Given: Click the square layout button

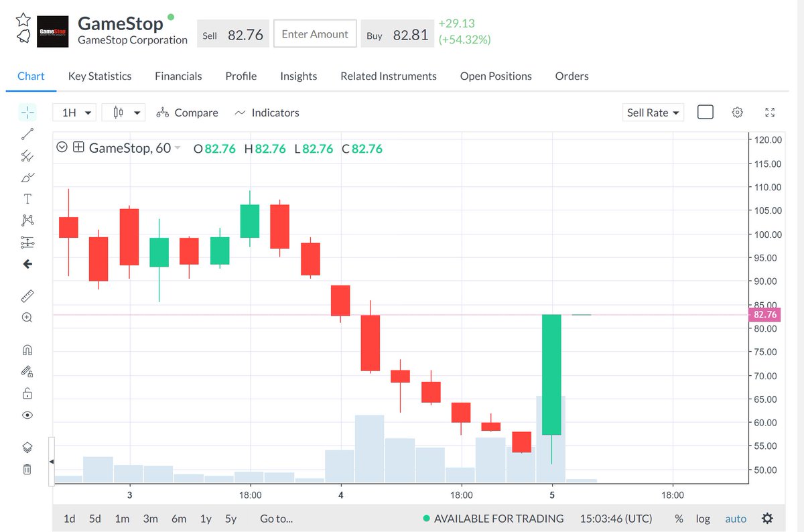Looking at the screenshot, I should pyautogui.click(x=706, y=112).
